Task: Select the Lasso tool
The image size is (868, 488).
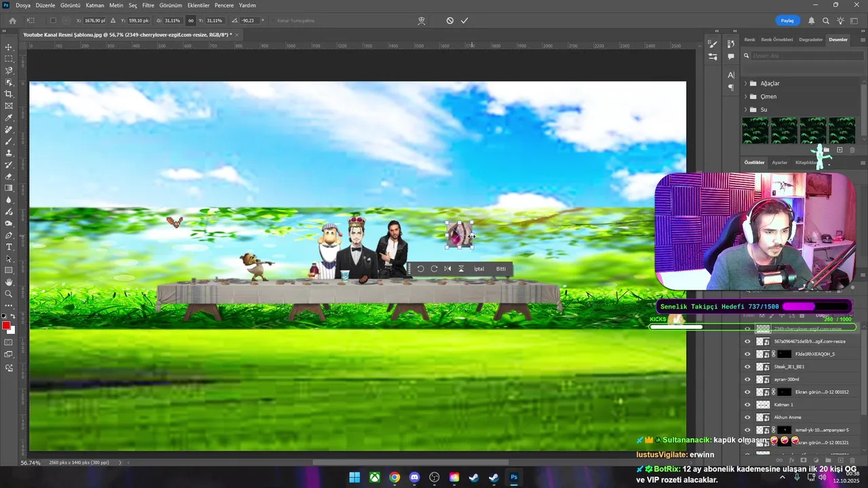Action: (x=9, y=70)
